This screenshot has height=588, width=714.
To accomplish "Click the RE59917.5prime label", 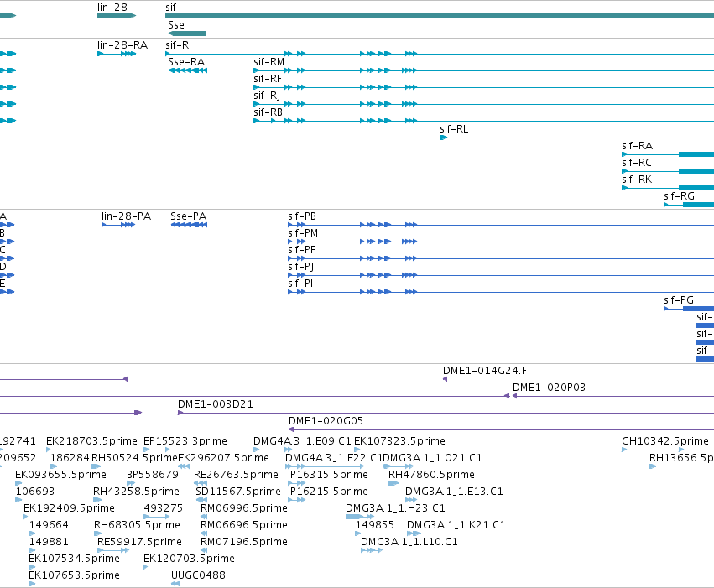I will pos(139,543).
